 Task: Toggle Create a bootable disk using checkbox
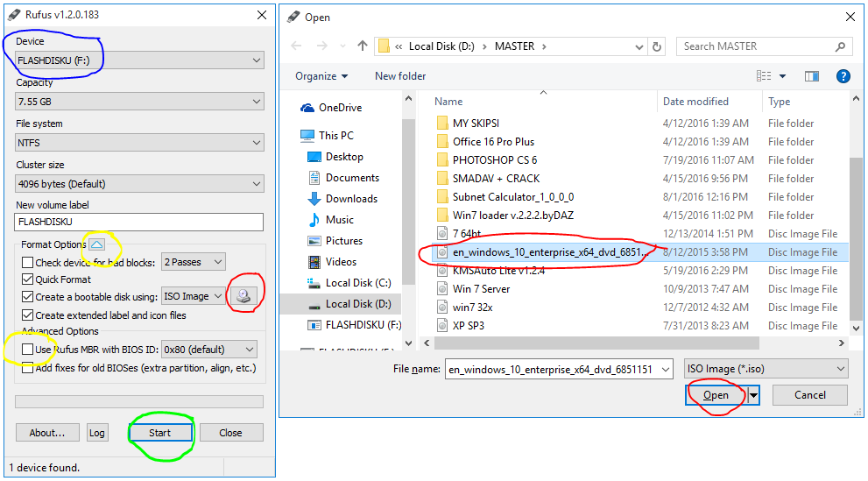coord(27,297)
